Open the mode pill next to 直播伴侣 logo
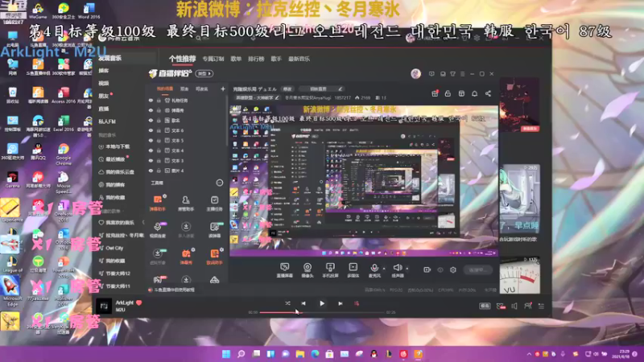The image size is (644, 362). (x=204, y=74)
